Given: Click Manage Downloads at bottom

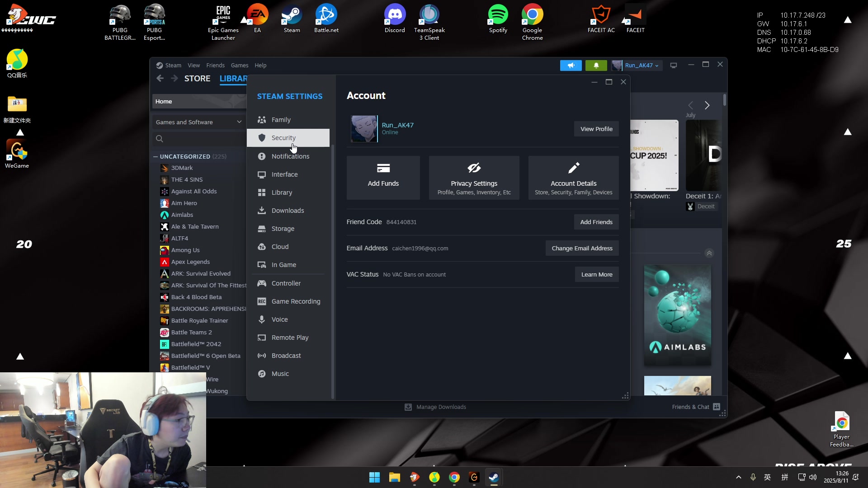Looking at the screenshot, I should click(435, 407).
